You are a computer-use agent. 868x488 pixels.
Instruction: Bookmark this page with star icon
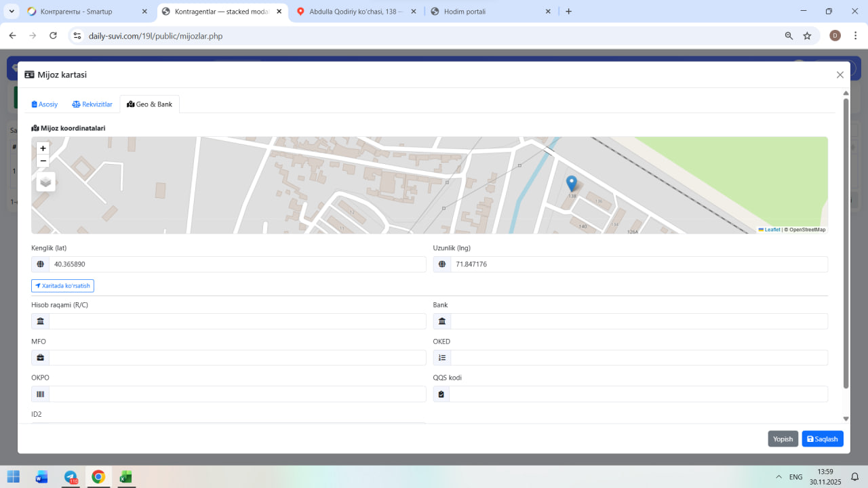point(807,36)
